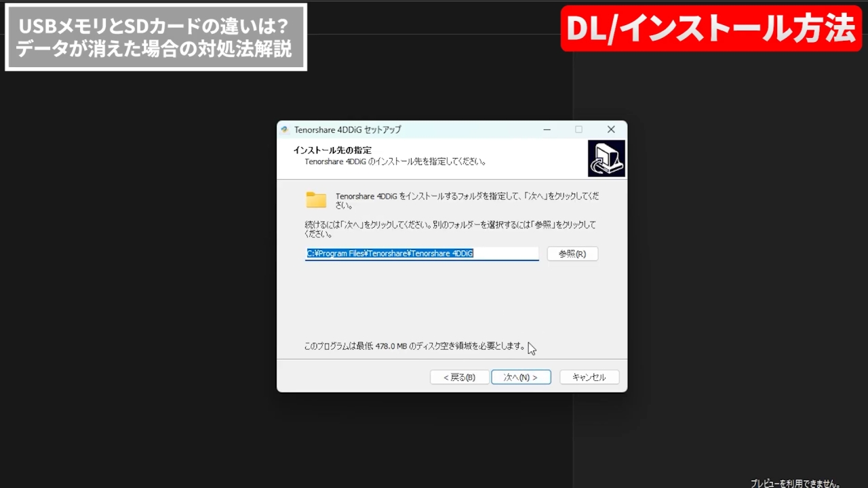This screenshot has width=868, height=488.
Task: Click the setup installer icon in header
Action: coord(606,159)
